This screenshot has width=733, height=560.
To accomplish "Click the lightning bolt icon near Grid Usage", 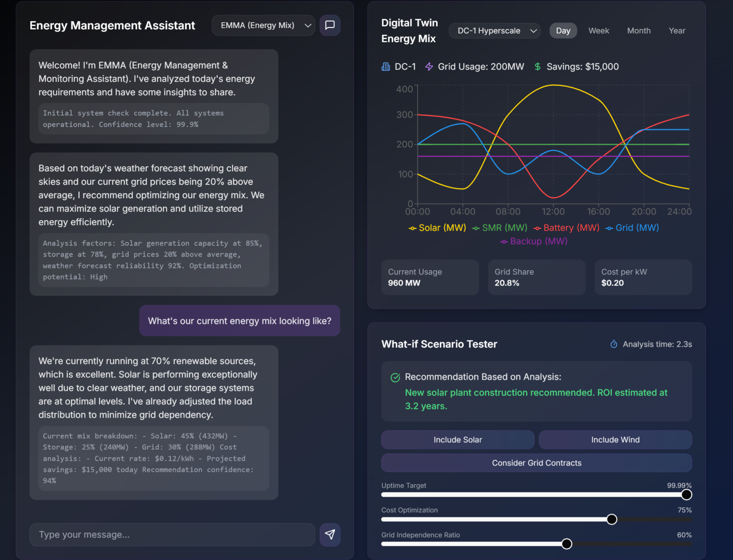I will [429, 66].
